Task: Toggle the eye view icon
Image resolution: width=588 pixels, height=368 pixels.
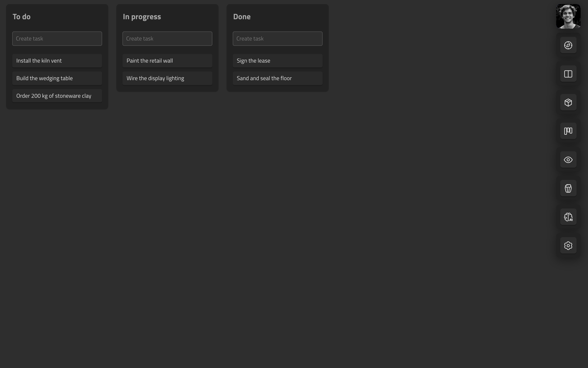Action: pos(568,160)
